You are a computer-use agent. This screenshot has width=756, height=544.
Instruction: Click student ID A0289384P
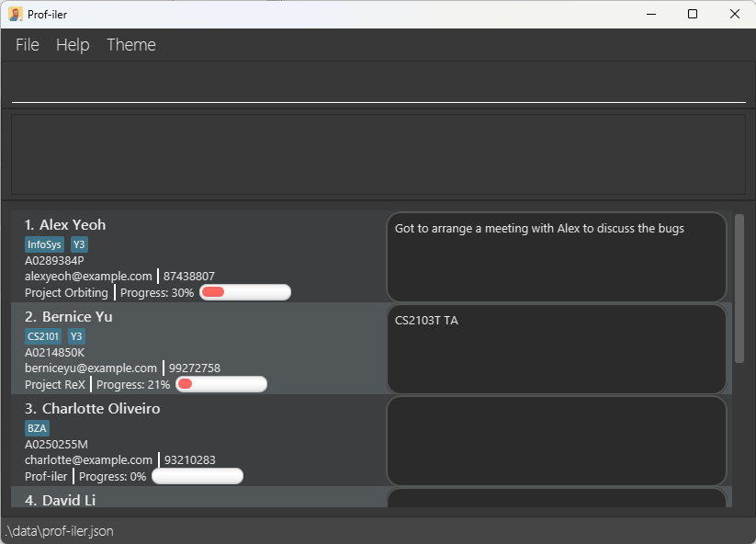pos(54,260)
